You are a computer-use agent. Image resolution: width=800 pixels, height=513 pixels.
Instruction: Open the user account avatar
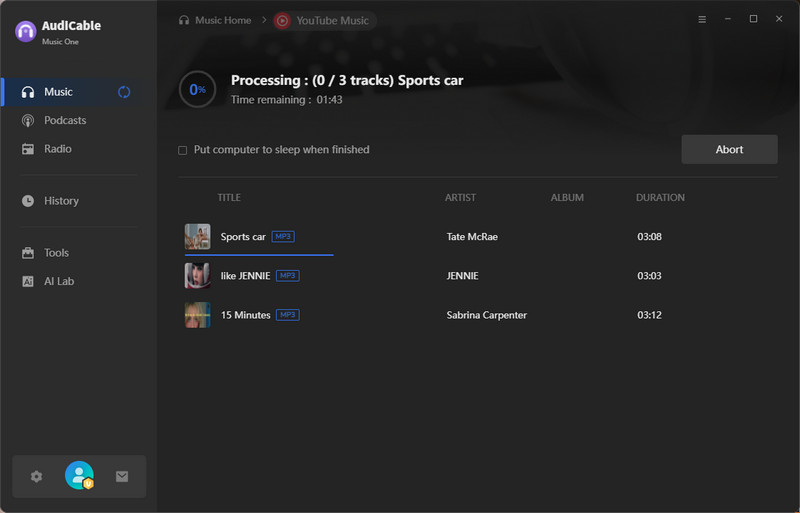tap(80, 475)
